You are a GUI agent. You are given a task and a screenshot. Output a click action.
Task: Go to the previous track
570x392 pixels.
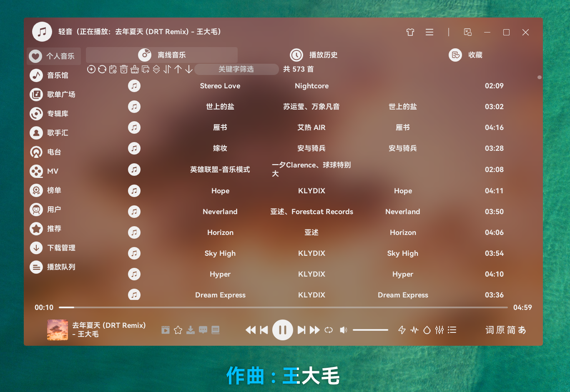tap(264, 330)
